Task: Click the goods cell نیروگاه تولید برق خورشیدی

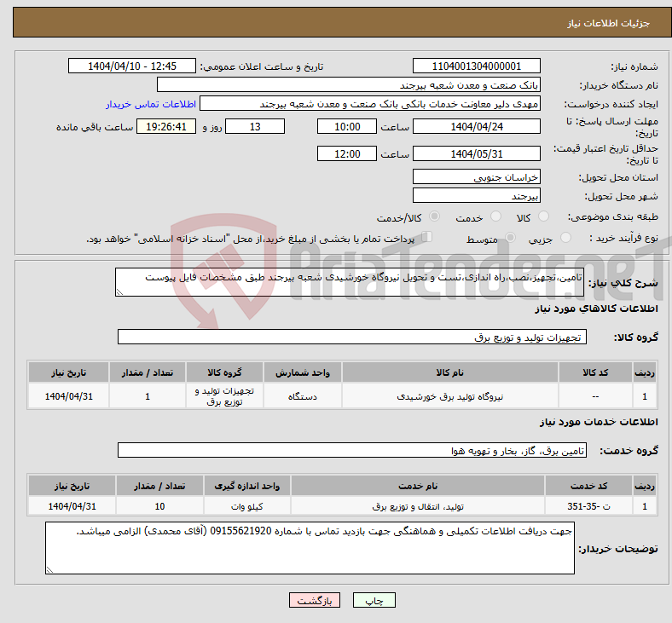Action: (x=450, y=396)
